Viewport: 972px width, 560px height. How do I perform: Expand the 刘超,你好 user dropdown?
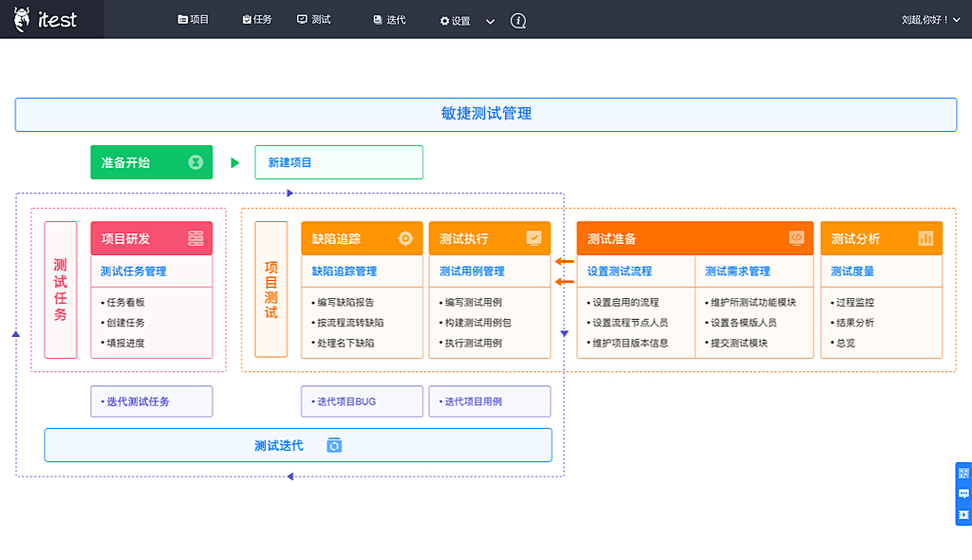pos(930,20)
